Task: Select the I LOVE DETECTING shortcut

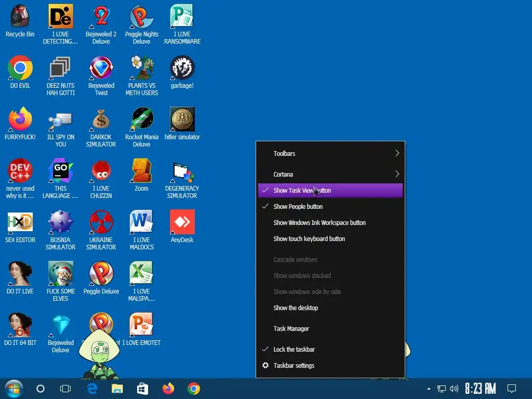Action: pos(60,16)
